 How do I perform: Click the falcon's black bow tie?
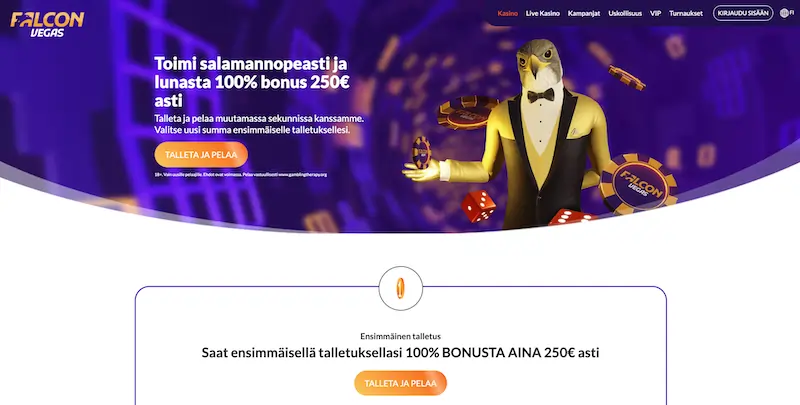click(541, 95)
